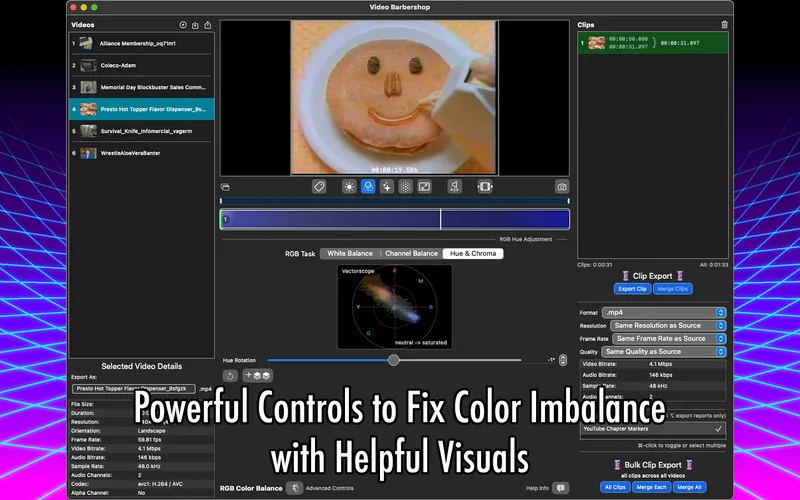Reset hue rotation with the circular arrow button
Image resolution: width=800 pixels, height=500 pixels.
(x=230, y=376)
